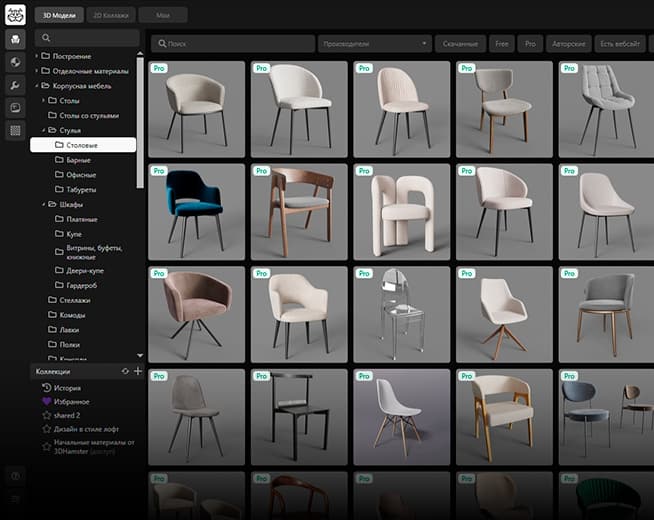Switch to the 2D Коллажи tab
Screen dimensions: 654x520
(110, 15)
